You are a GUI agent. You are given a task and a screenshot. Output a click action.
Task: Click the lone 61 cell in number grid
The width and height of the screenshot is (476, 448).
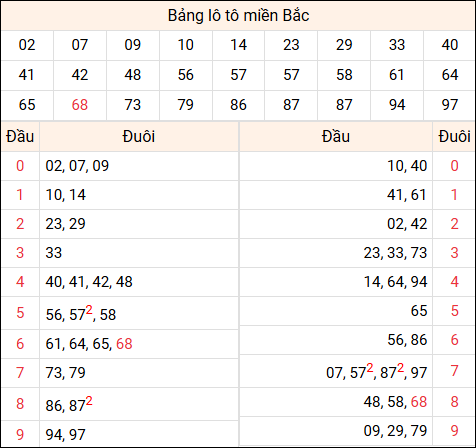coord(397,75)
